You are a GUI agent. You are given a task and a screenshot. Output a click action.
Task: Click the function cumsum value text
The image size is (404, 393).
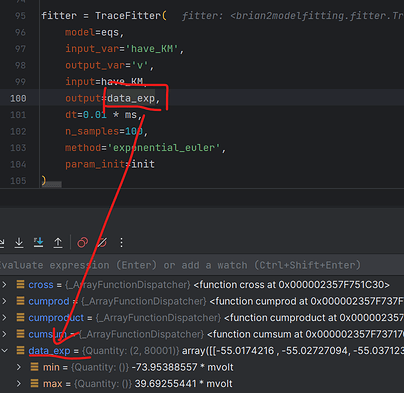pyautogui.click(x=305, y=334)
